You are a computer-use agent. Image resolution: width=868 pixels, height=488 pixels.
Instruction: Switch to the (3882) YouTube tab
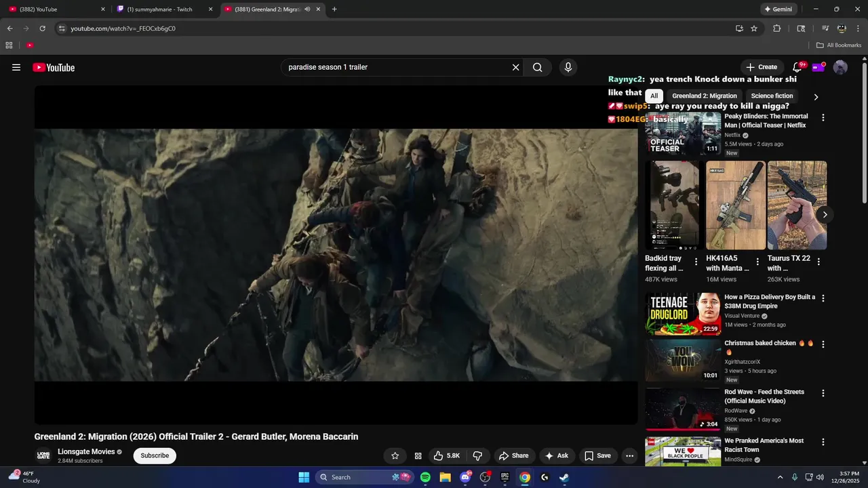[58, 9]
